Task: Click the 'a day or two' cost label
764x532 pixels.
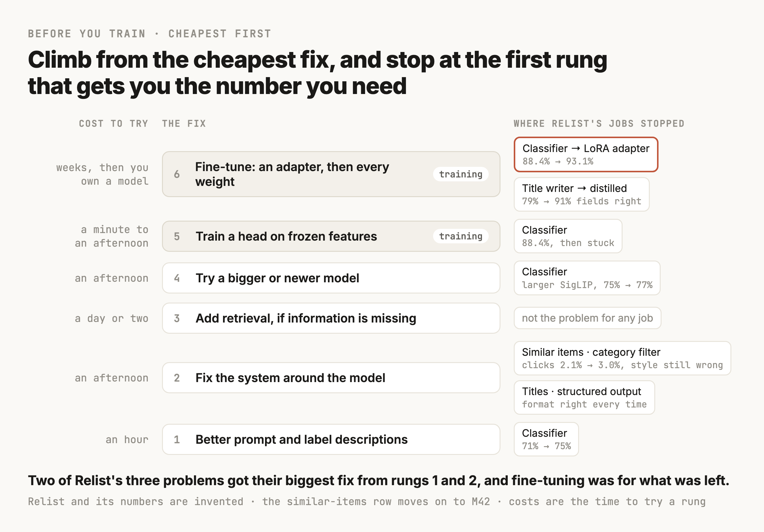Action: point(112,318)
